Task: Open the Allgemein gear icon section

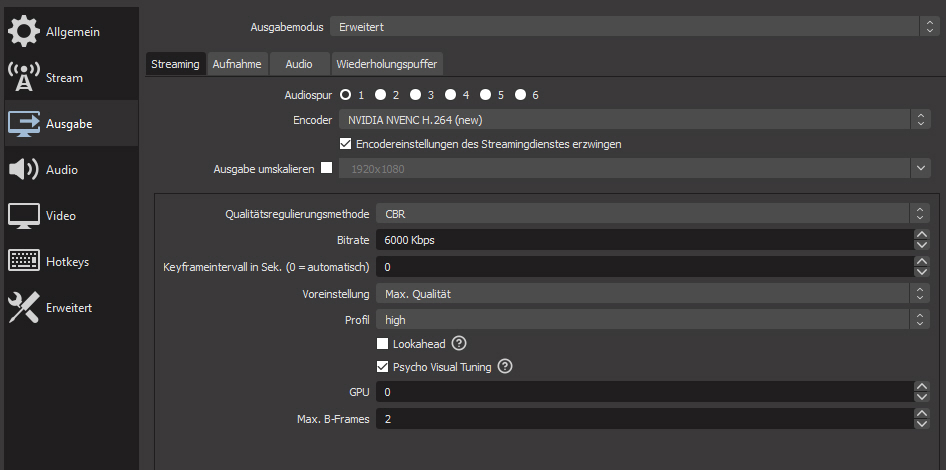Action: 24,31
